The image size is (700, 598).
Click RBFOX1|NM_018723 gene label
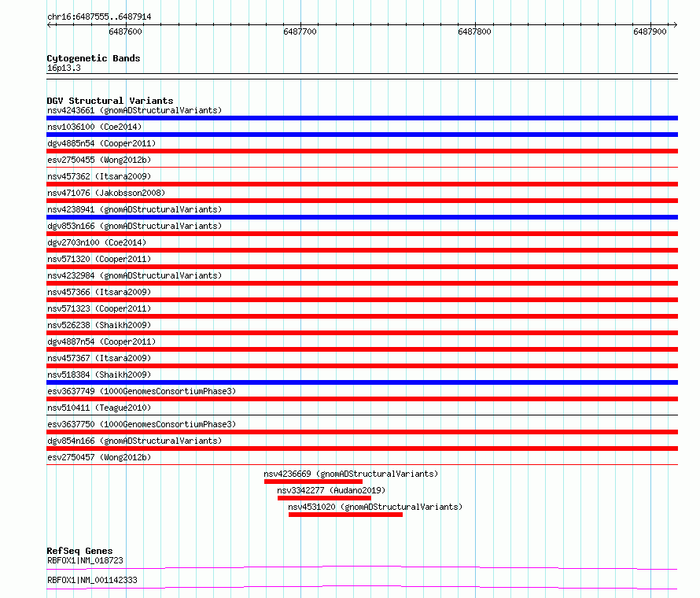coord(85,560)
